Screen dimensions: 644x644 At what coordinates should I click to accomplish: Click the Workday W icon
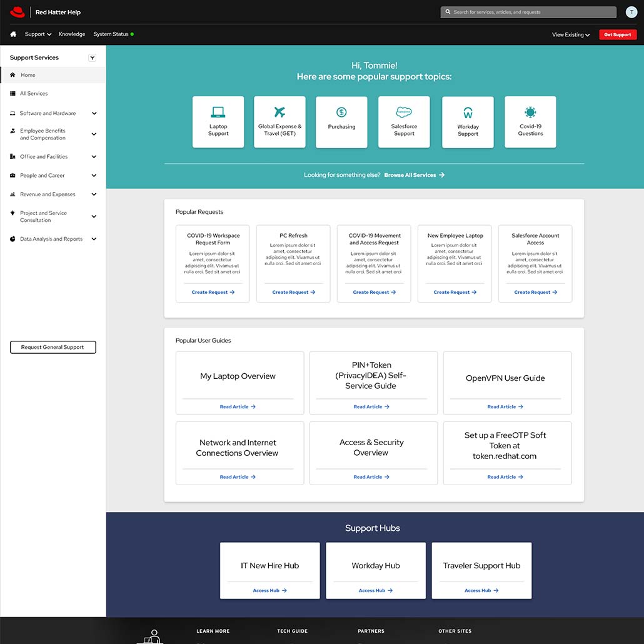[468, 113]
